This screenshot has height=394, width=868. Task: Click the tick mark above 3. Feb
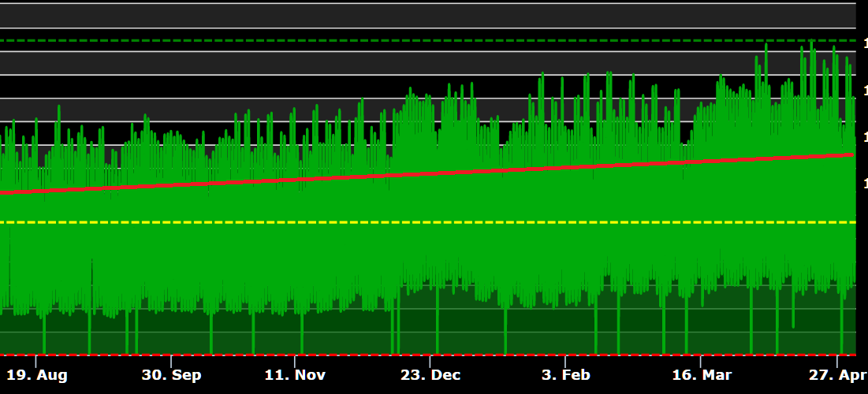[566, 361]
